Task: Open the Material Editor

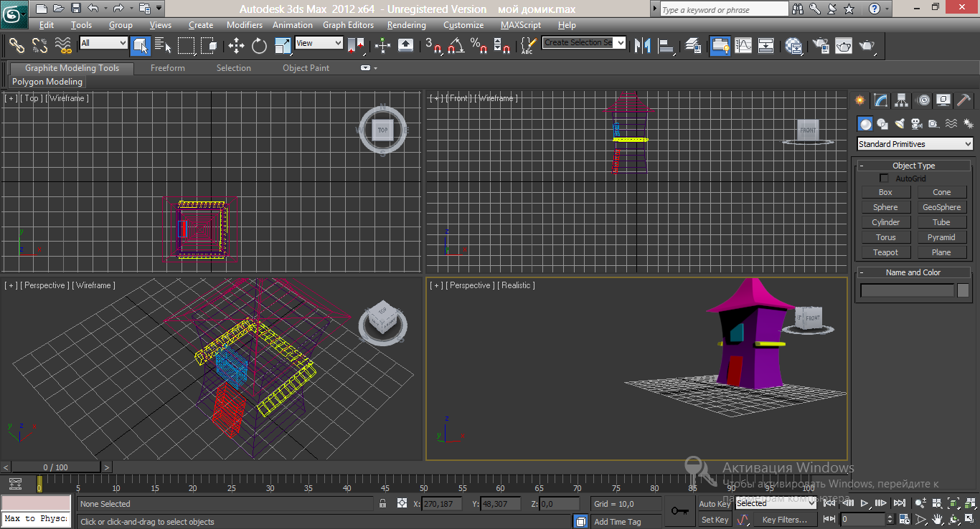Action: pyautogui.click(x=793, y=46)
